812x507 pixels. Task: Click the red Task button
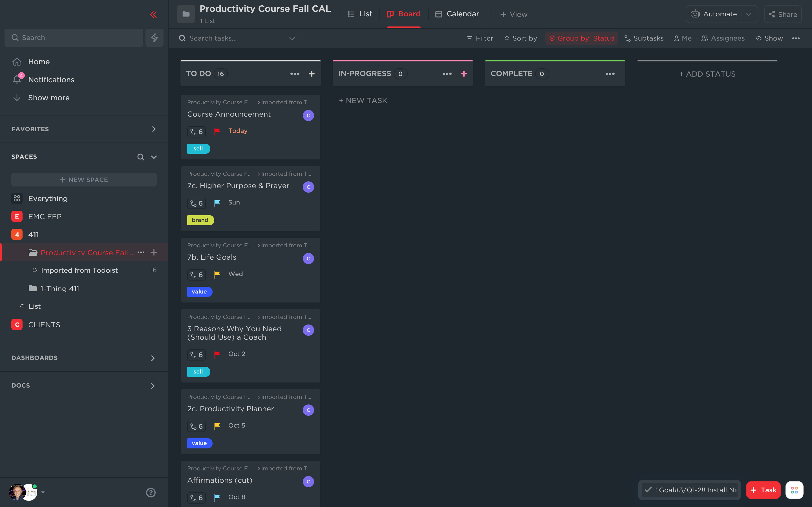pyautogui.click(x=763, y=490)
